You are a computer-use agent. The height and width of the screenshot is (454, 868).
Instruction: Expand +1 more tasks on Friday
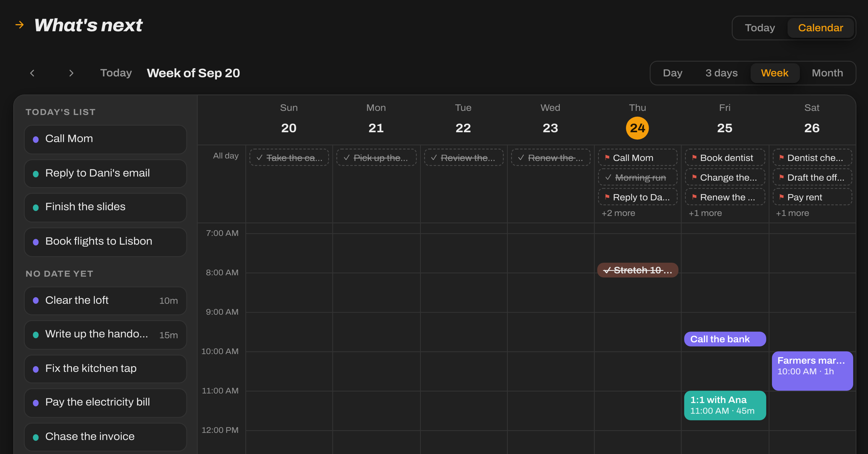pos(705,213)
